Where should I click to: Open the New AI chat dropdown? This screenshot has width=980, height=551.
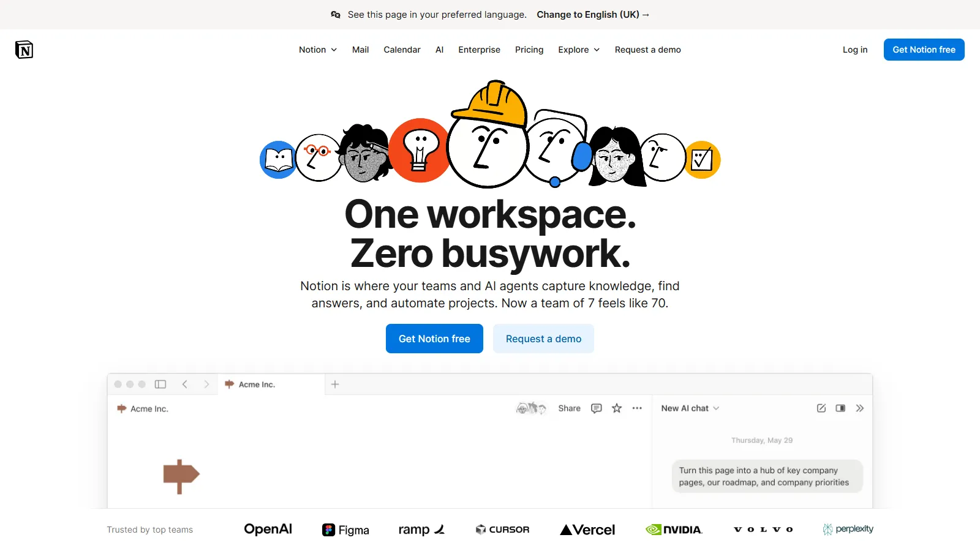tap(690, 408)
